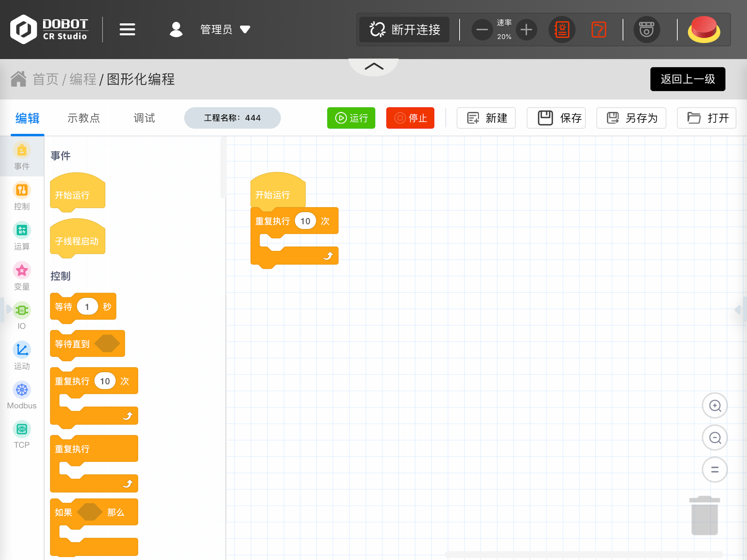Increase speed with the plus button
Viewport: 747px width, 560px height.
(x=526, y=30)
